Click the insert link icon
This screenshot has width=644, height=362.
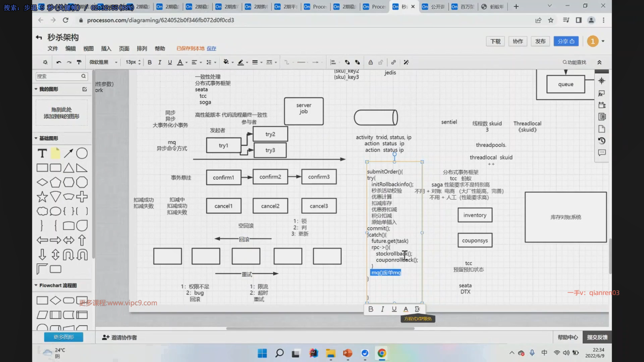coord(393,62)
